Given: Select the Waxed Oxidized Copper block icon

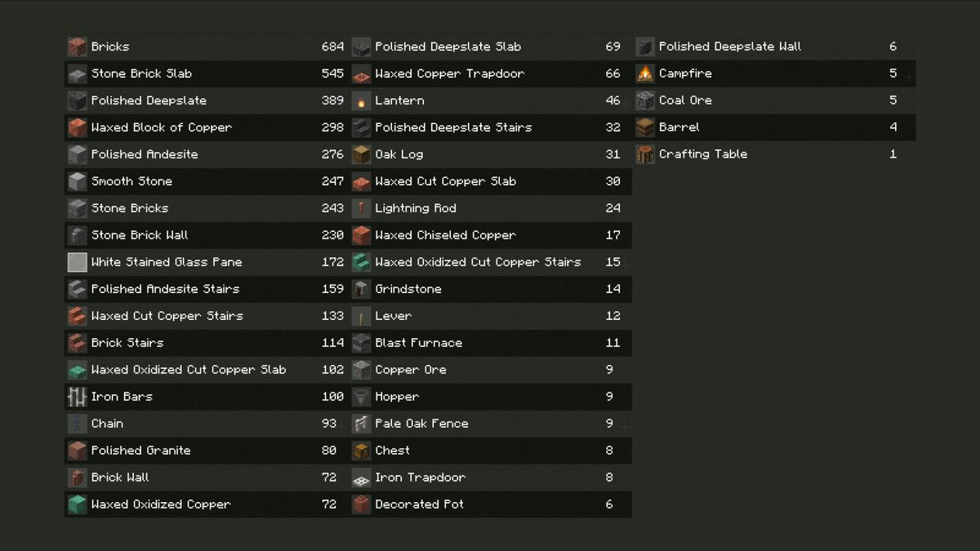Looking at the screenshot, I should (77, 504).
